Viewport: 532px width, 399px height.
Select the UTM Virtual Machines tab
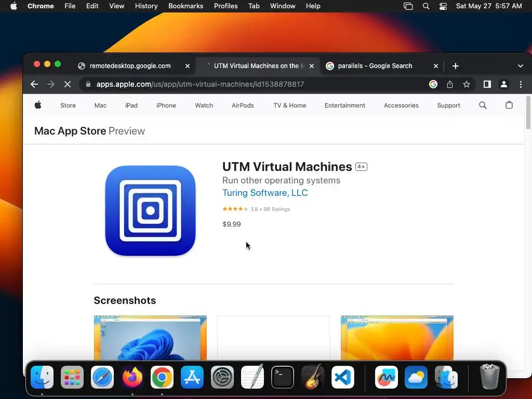coord(256,66)
